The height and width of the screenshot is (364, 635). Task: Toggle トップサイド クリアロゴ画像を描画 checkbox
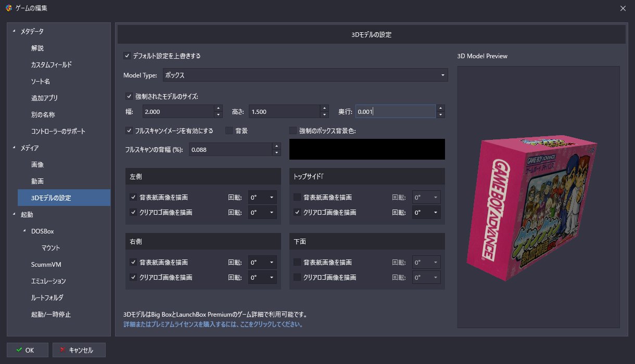coord(297,212)
